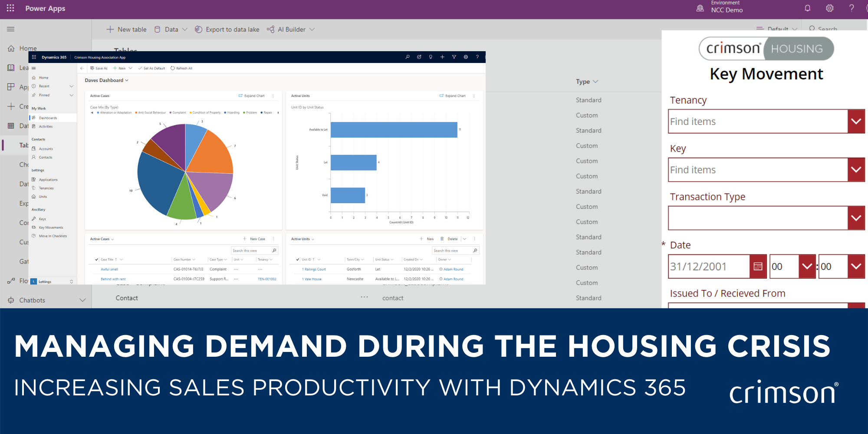Open Power Apps settings gear
868x434 pixels.
(x=829, y=8)
